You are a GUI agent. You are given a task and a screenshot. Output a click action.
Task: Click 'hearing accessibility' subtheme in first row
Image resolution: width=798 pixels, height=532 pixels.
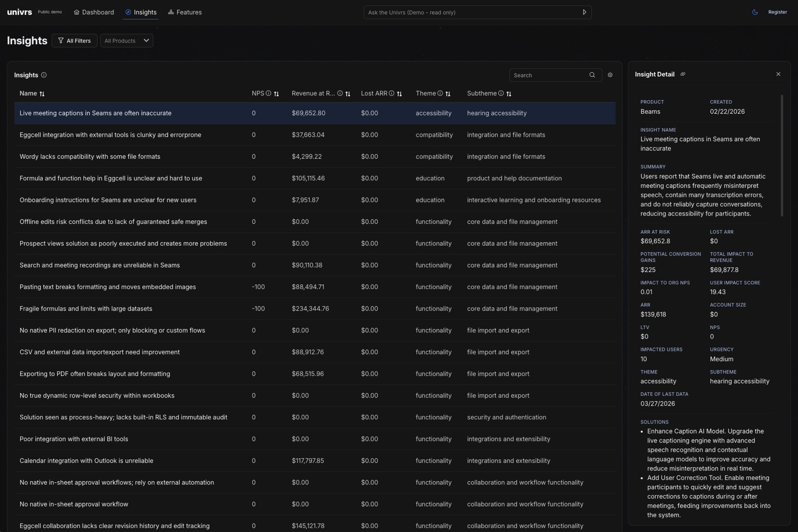[x=497, y=113]
